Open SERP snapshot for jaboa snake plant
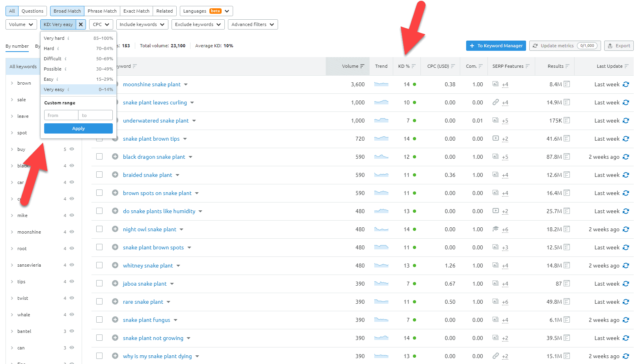The image size is (644, 364). pyautogui.click(x=567, y=283)
